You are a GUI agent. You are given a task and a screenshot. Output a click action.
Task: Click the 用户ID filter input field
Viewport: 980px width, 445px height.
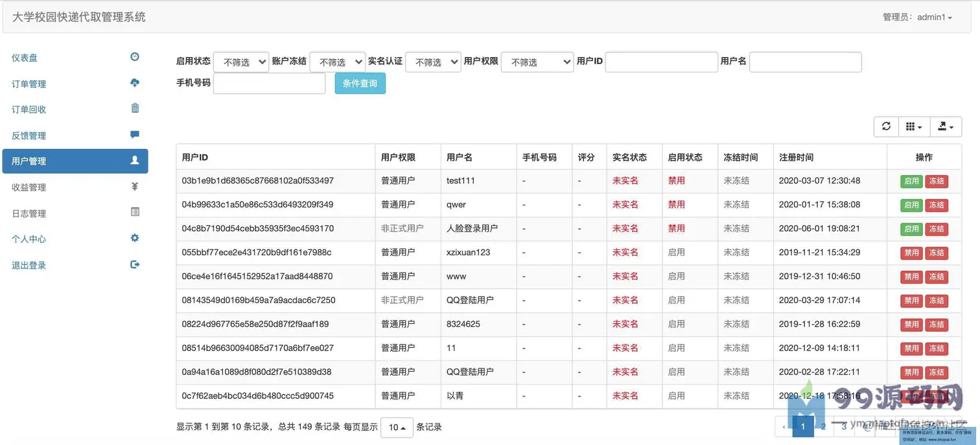[x=661, y=62]
